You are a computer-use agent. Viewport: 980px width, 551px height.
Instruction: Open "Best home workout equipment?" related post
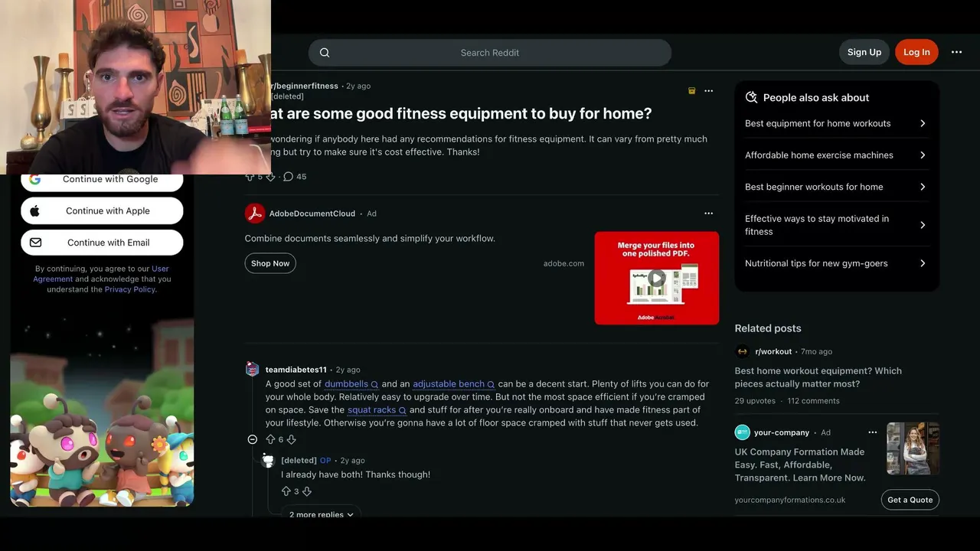tap(818, 377)
